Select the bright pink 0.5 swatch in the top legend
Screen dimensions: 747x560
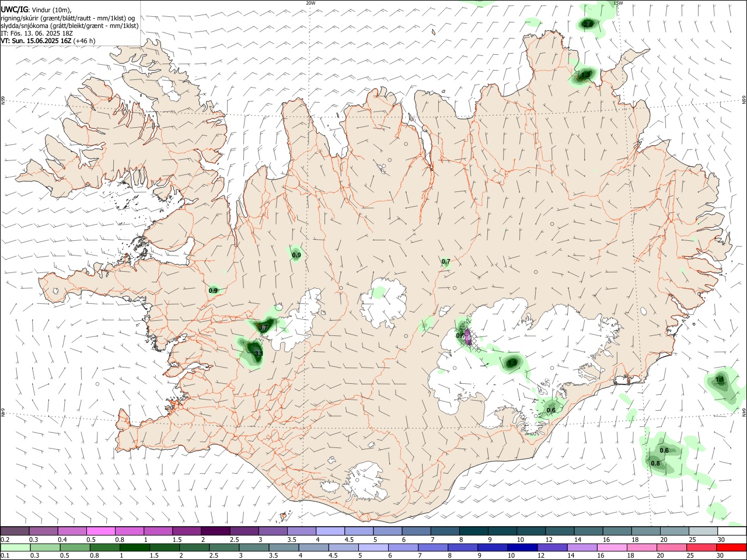point(101,531)
